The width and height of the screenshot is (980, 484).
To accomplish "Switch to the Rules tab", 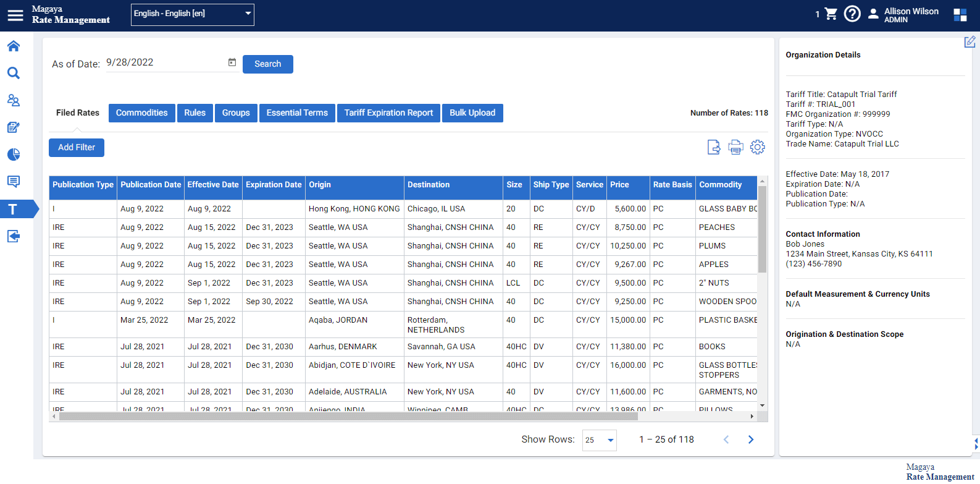I will tap(195, 113).
